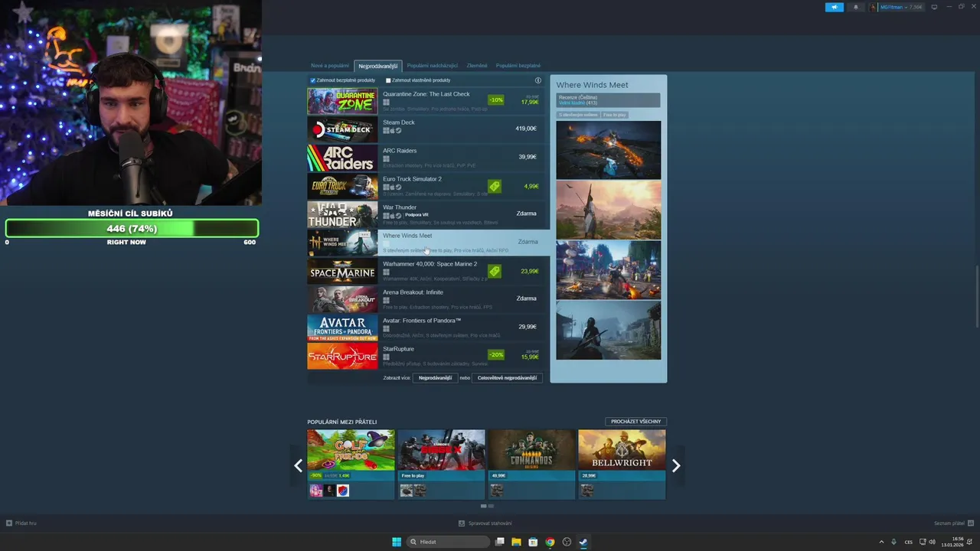Open Rainbow Six Siege X card
Screen dimensions: 980x551
click(441, 465)
